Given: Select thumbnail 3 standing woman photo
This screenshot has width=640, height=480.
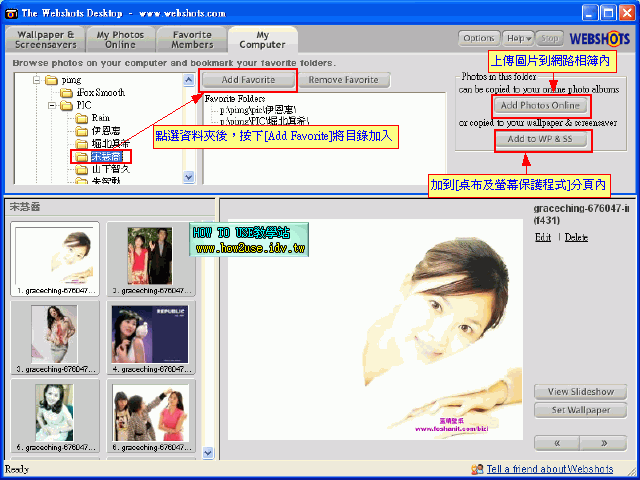Looking at the screenshot, I should (x=55, y=338).
